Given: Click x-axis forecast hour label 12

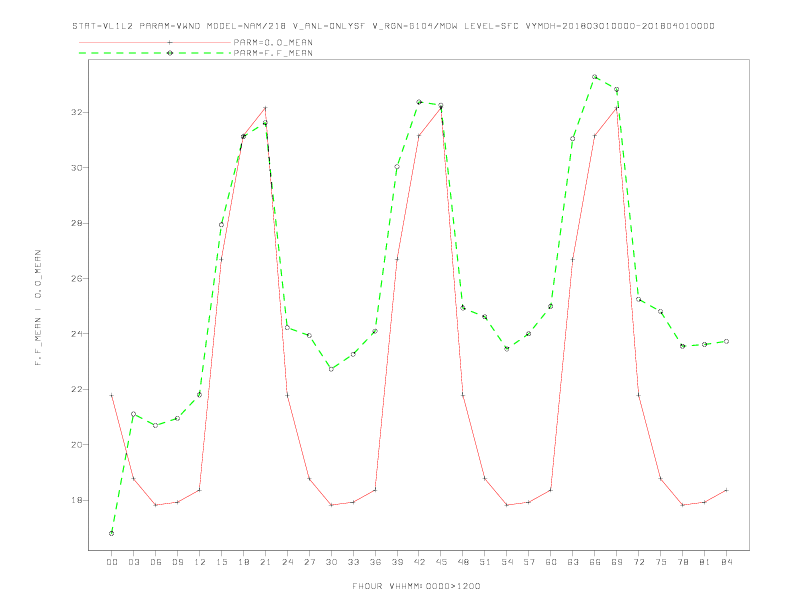Looking at the screenshot, I should 200,562.
